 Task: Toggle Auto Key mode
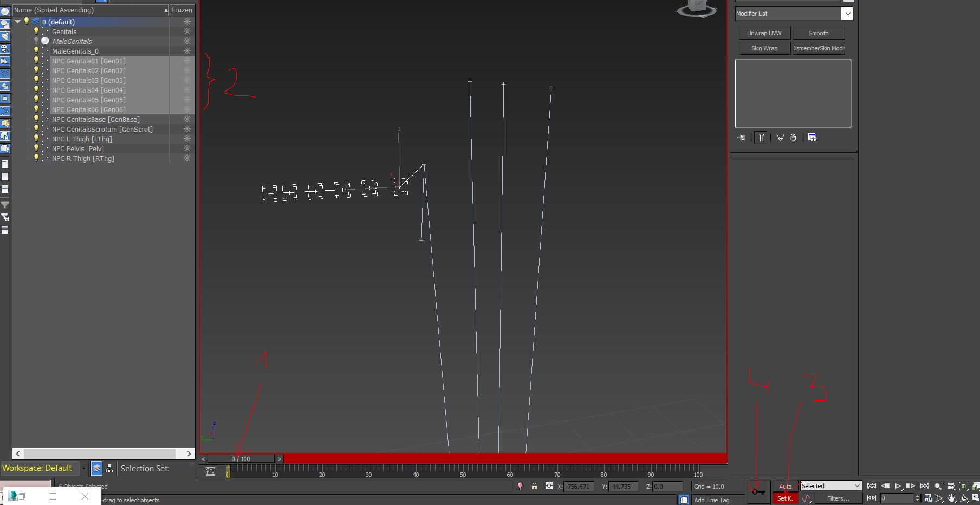point(785,486)
